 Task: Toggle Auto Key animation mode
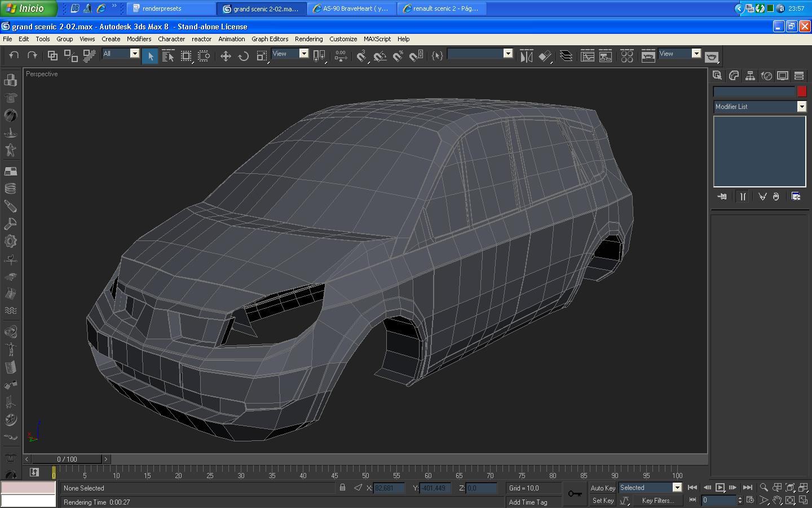(x=602, y=488)
